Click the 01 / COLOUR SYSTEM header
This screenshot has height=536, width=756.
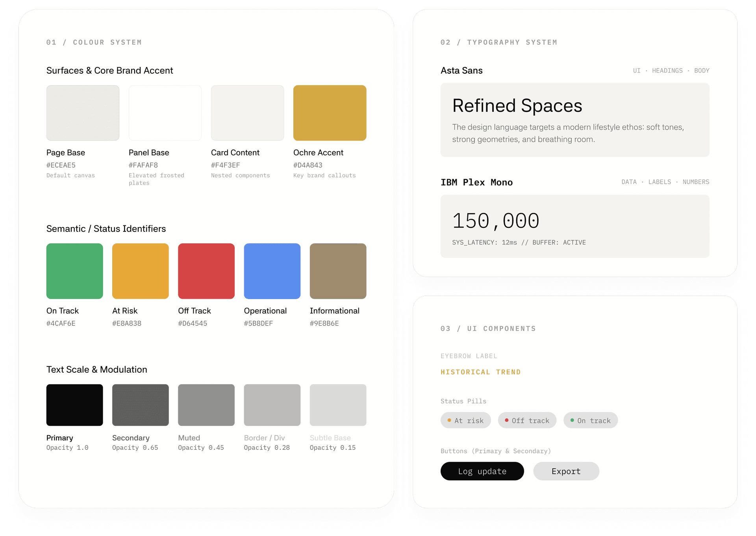[x=94, y=42]
